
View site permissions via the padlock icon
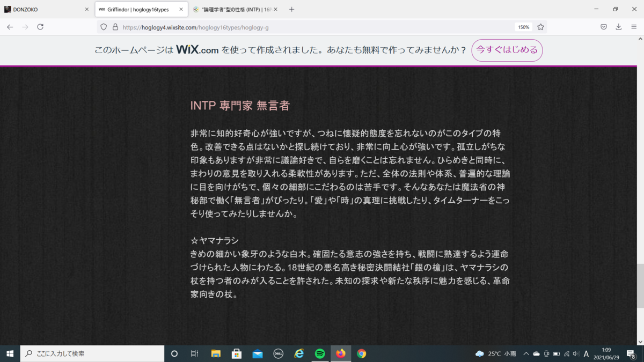point(115,27)
